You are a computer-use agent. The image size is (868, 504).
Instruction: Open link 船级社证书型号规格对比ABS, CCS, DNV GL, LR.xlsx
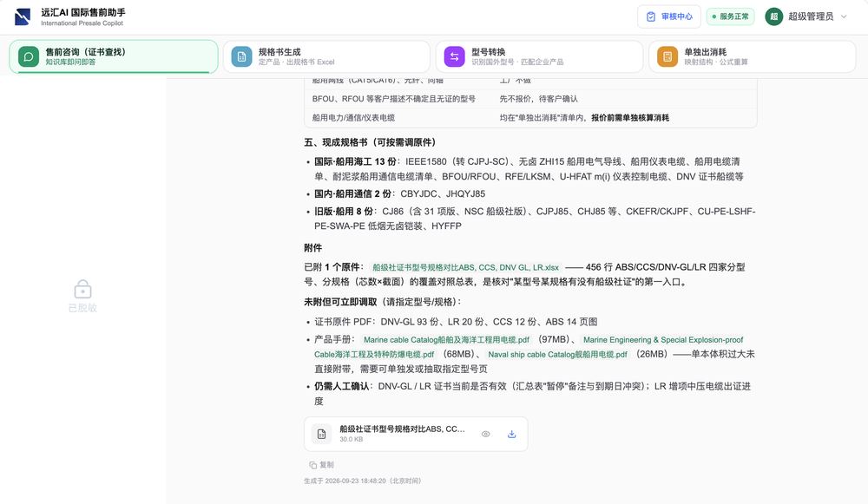tap(465, 267)
